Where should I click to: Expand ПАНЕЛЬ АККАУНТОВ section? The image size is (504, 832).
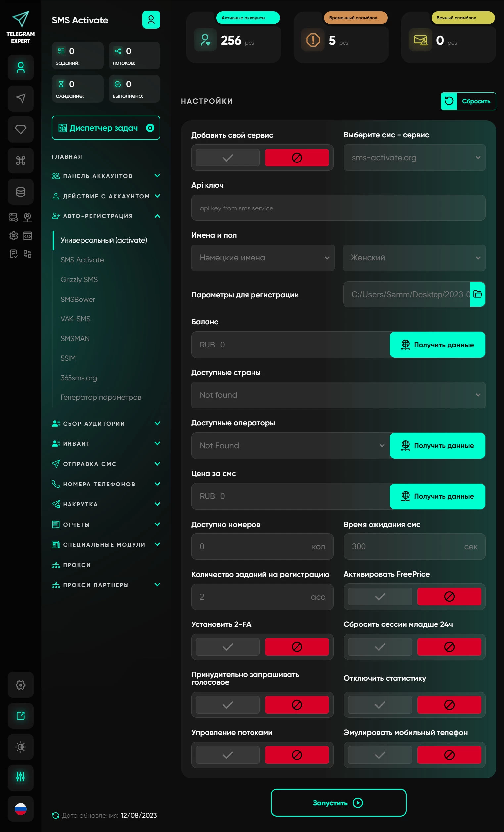(106, 176)
